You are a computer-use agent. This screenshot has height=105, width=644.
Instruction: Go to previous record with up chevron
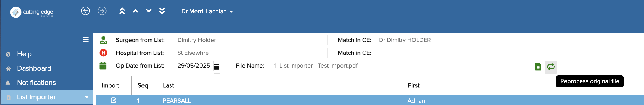tap(135, 11)
